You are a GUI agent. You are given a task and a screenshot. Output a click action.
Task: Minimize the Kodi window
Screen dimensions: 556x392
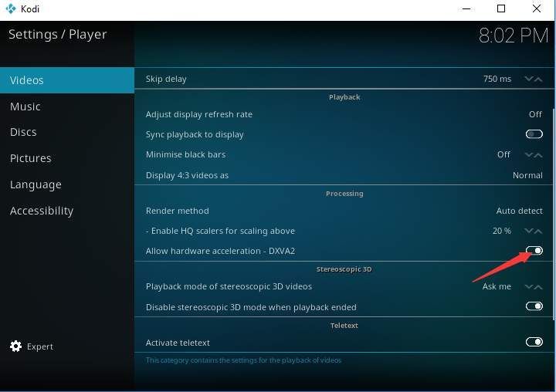pos(466,8)
